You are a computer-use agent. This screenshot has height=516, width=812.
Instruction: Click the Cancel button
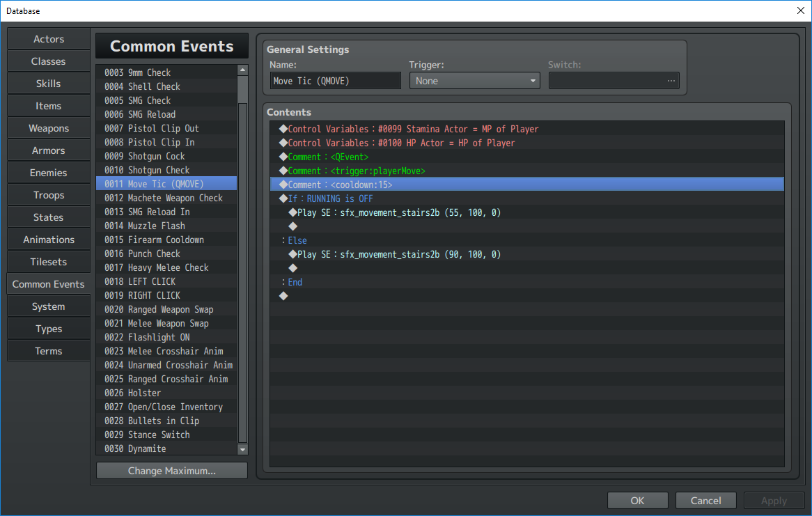pos(706,501)
